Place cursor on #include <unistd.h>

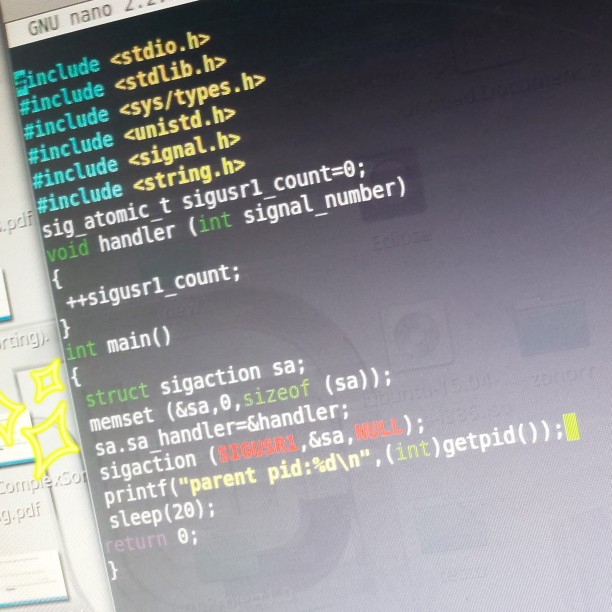click(132, 135)
